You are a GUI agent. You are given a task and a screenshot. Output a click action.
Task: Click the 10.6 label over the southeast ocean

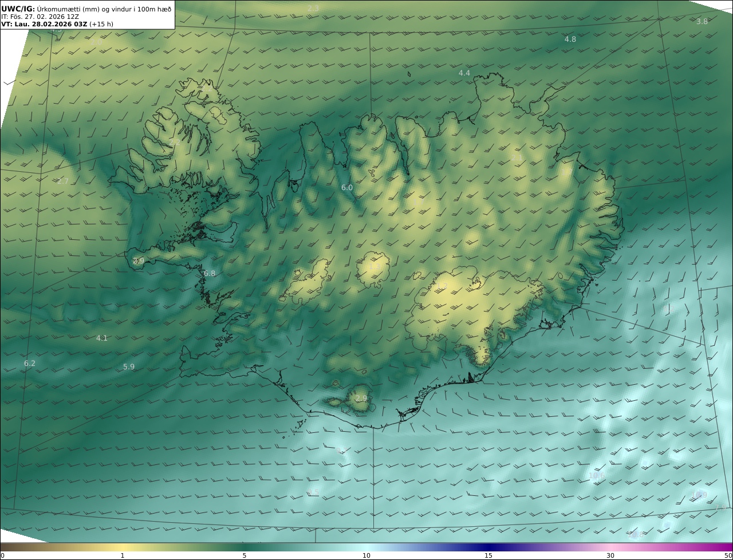click(x=597, y=476)
